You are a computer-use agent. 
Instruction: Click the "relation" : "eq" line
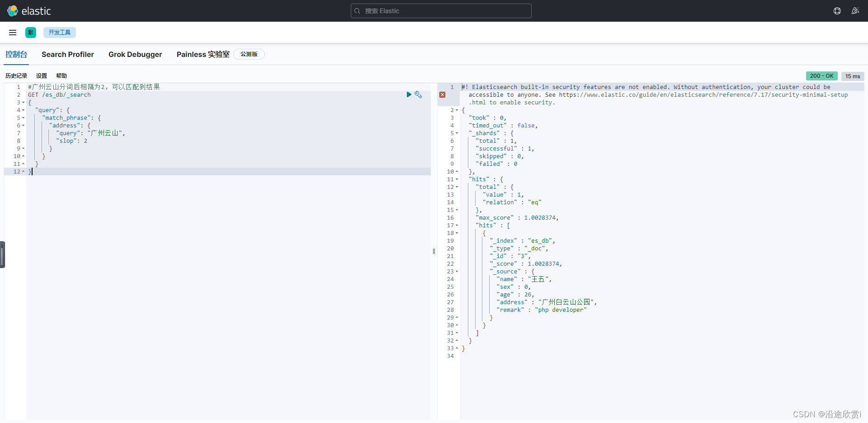coord(512,202)
